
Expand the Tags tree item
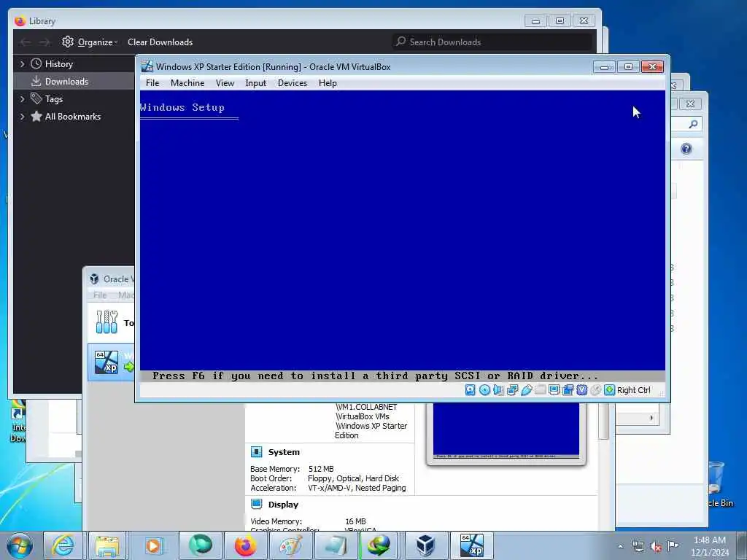pos(22,99)
